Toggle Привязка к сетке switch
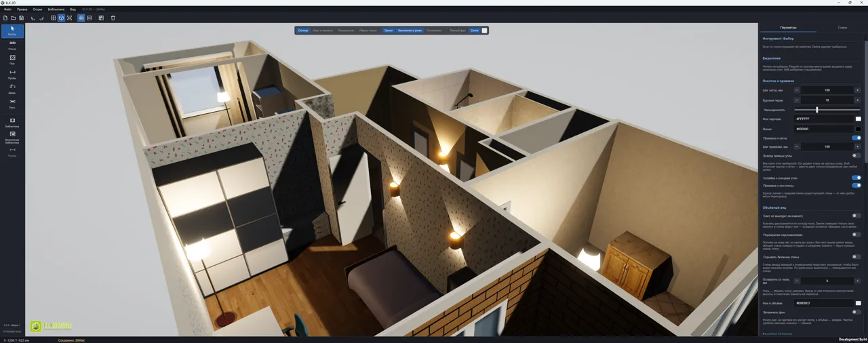Image resolution: width=868 pixels, height=343 pixels. click(856, 138)
